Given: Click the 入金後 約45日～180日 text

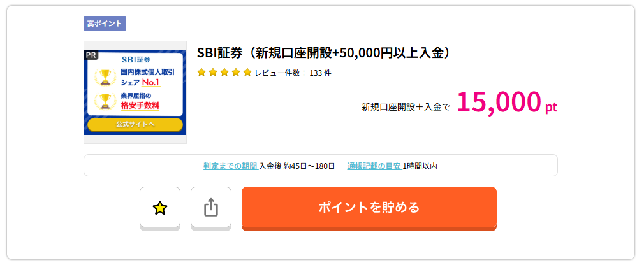Looking at the screenshot, I should pyautogui.click(x=297, y=166).
